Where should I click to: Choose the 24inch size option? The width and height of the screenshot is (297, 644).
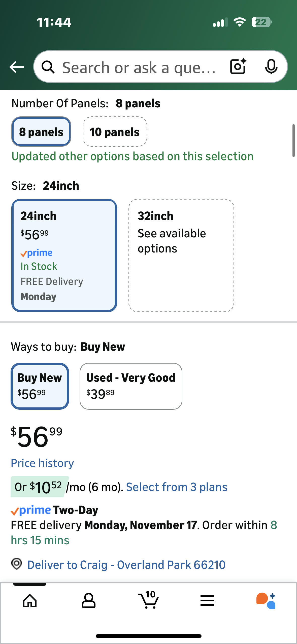tap(64, 255)
